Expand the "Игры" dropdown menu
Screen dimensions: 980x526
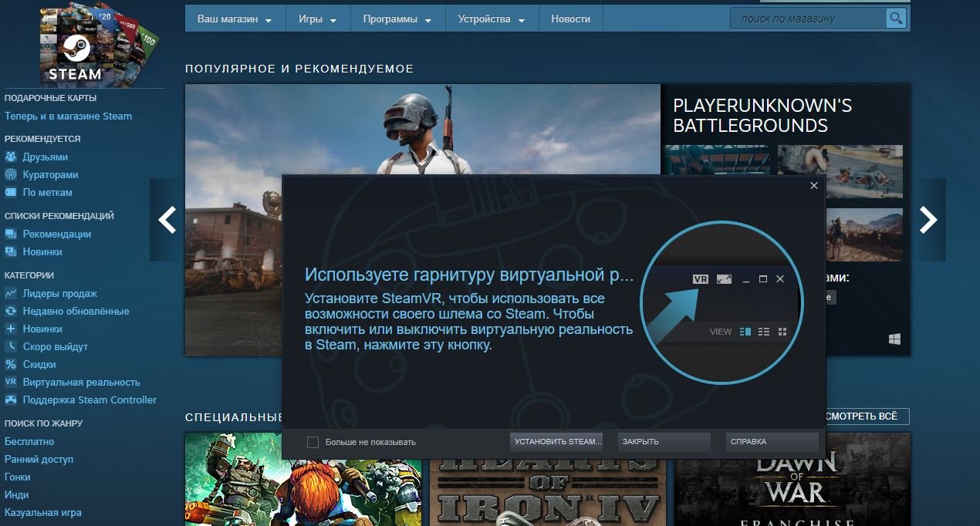pyautogui.click(x=317, y=19)
